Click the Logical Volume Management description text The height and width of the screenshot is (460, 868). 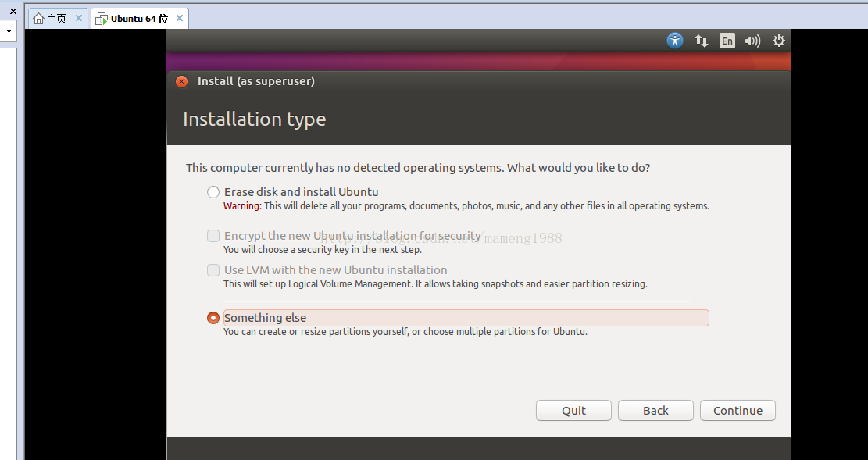pos(435,284)
